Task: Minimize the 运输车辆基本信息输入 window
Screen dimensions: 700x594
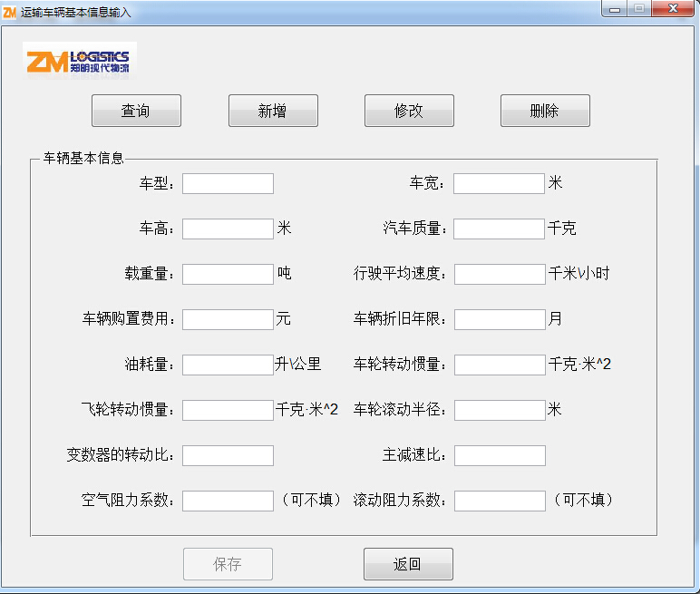Action: tap(615, 9)
